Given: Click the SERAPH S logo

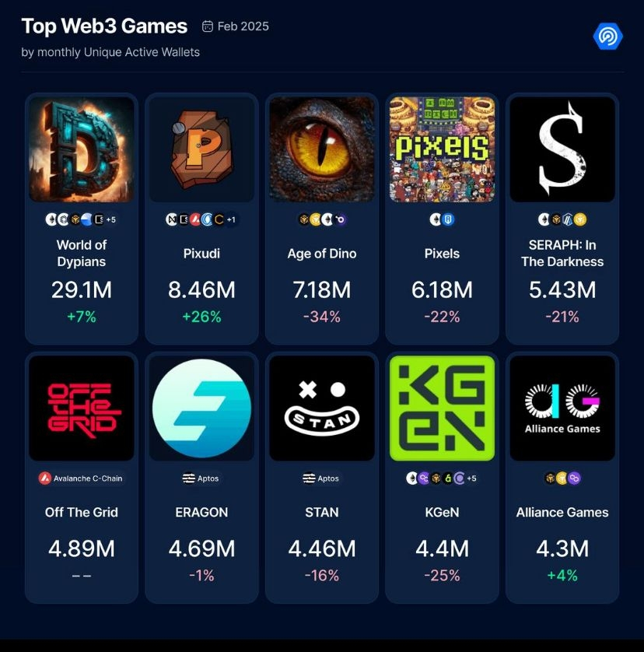Looking at the screenshot, I should click(562, 149).
